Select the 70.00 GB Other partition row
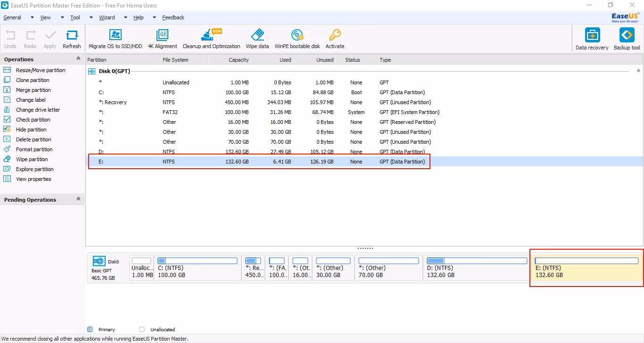644x343 pixels. [x=364, y=142]
